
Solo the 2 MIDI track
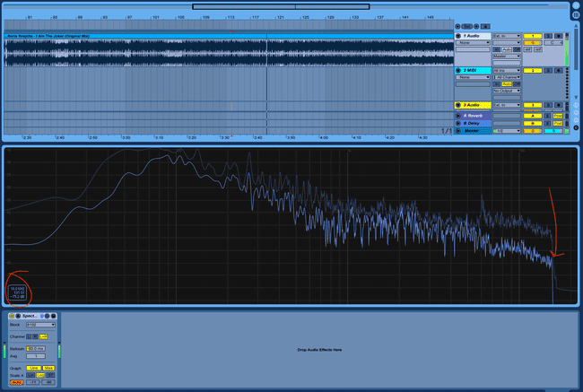(x=548, y=70)
